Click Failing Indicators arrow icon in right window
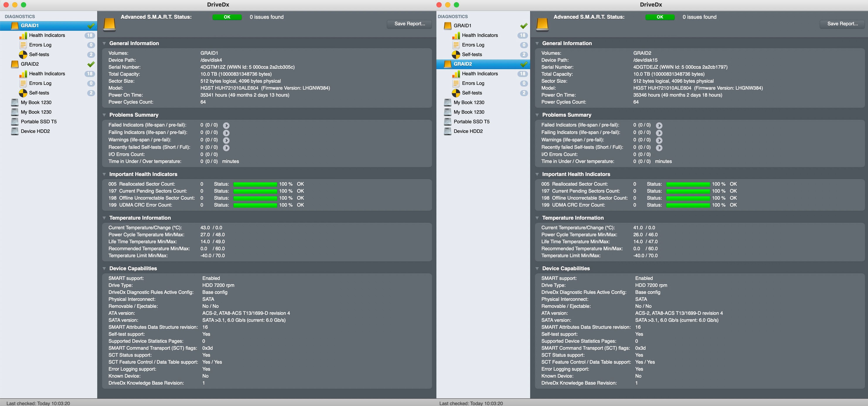 tap(659, 133)
